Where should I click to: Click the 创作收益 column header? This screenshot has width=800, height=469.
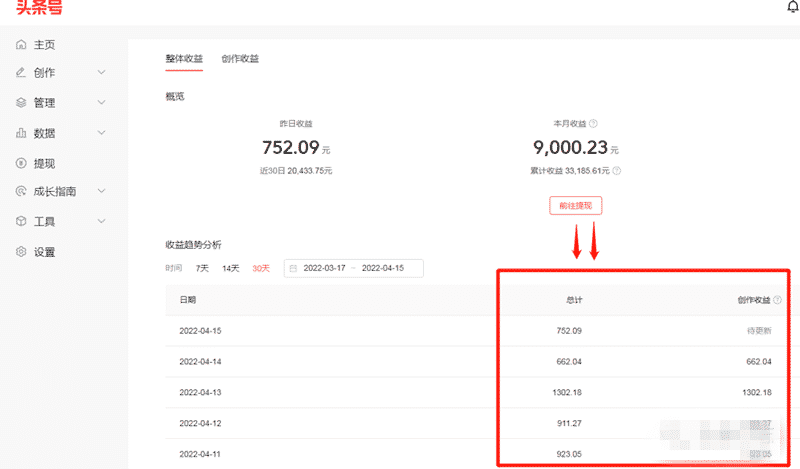point(754,300)
